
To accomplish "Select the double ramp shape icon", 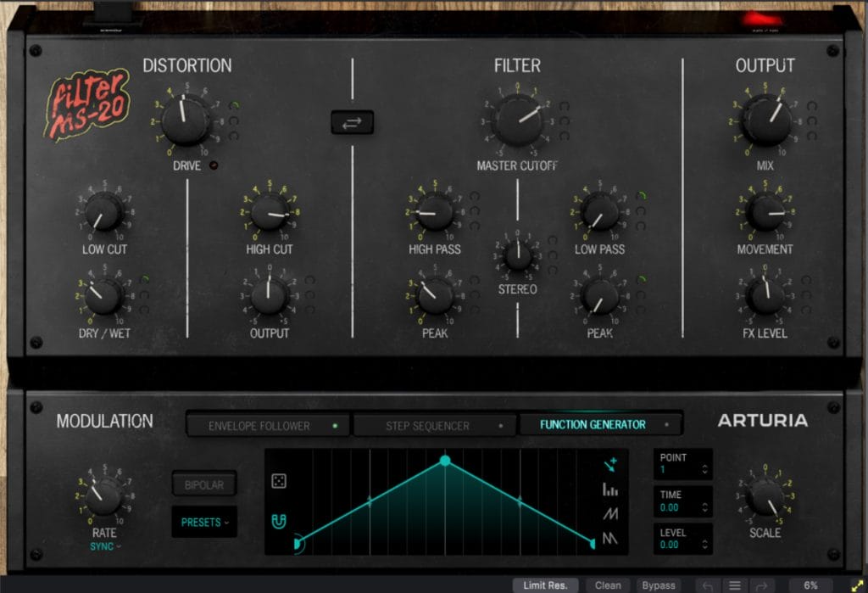I will point(610,538).
